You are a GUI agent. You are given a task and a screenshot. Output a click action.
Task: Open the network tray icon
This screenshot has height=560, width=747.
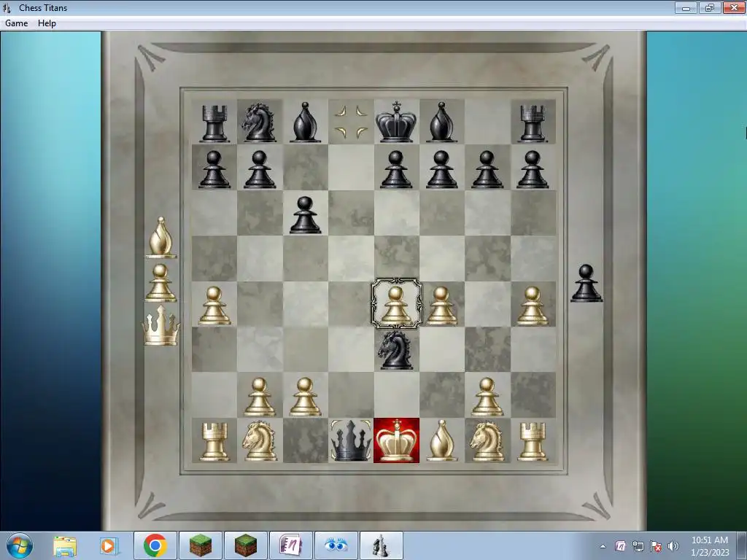638,546
